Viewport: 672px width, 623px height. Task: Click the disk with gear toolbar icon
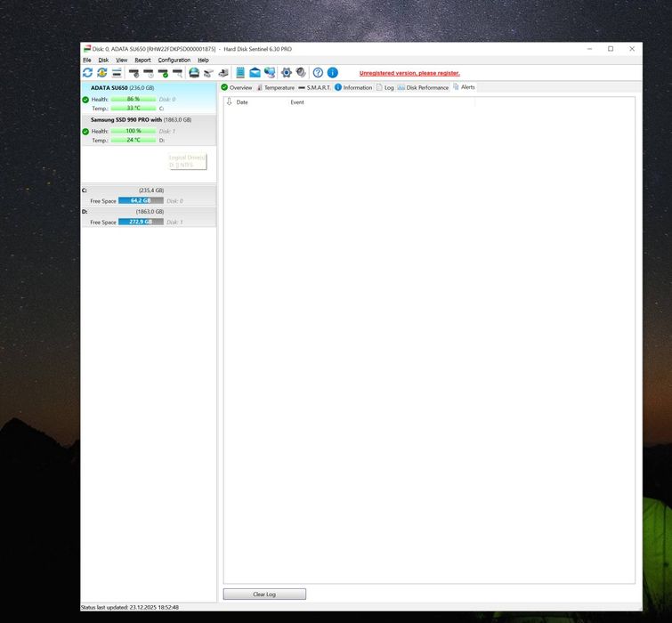(x=134, y=73)
